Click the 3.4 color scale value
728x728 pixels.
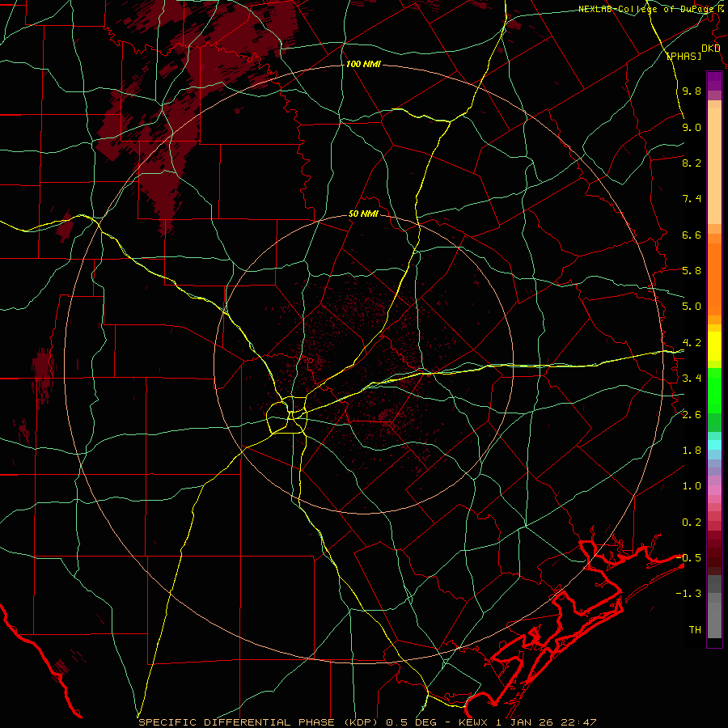[692, 379]
